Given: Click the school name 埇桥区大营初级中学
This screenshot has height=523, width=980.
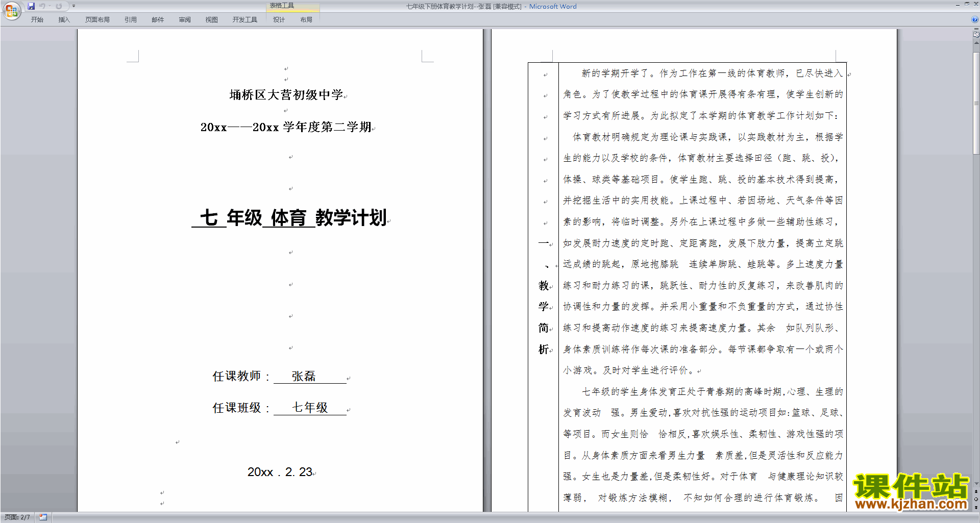Looking at the screenshot, I should pyautogui.click(x=286, y=95).
